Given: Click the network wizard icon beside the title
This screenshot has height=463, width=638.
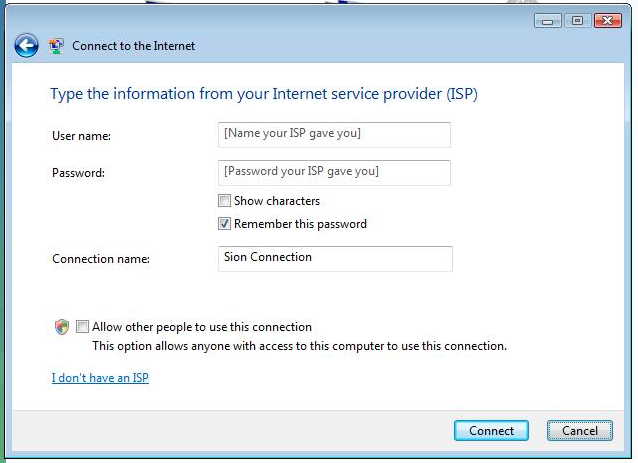Looking at the screenshot, I should pyautogui.click(x=56, y=46).
